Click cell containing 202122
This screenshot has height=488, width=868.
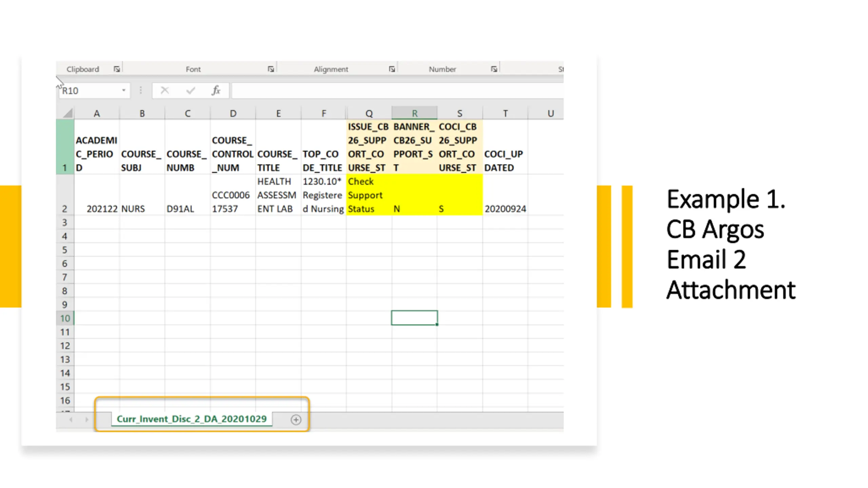tap(97, 195)
